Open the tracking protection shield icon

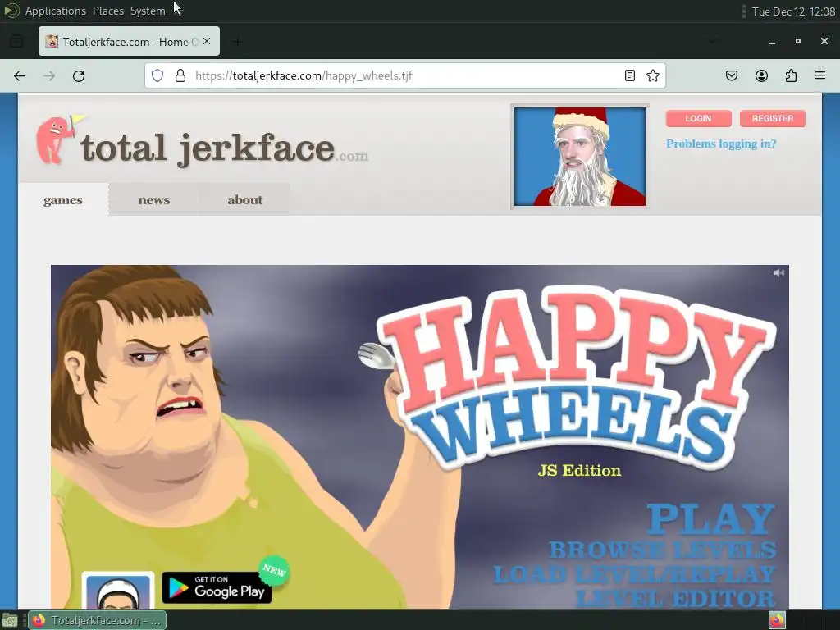pyautogui.click(x=157, y=75)
